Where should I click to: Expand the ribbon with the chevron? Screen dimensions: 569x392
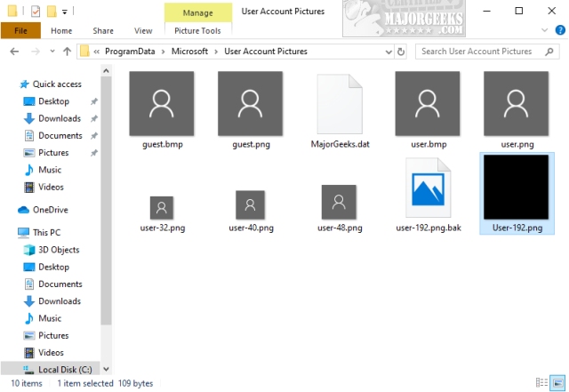tap(544, 30)
